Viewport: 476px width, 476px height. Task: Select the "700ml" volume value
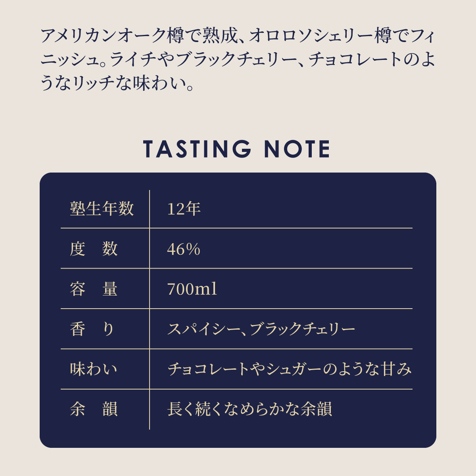click(x=192, y=289)
